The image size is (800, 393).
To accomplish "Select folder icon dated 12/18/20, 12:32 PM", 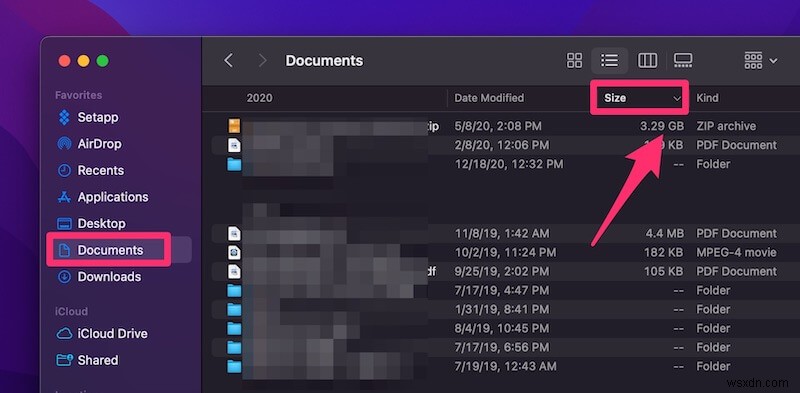I will pos(234,164).
